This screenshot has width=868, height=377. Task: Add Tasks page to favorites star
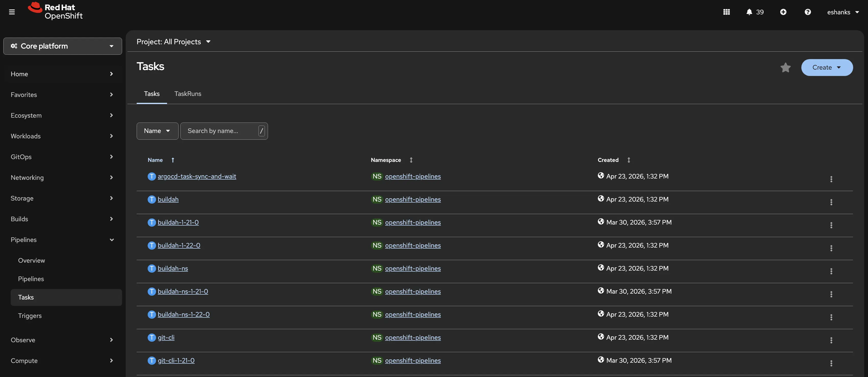785,68
